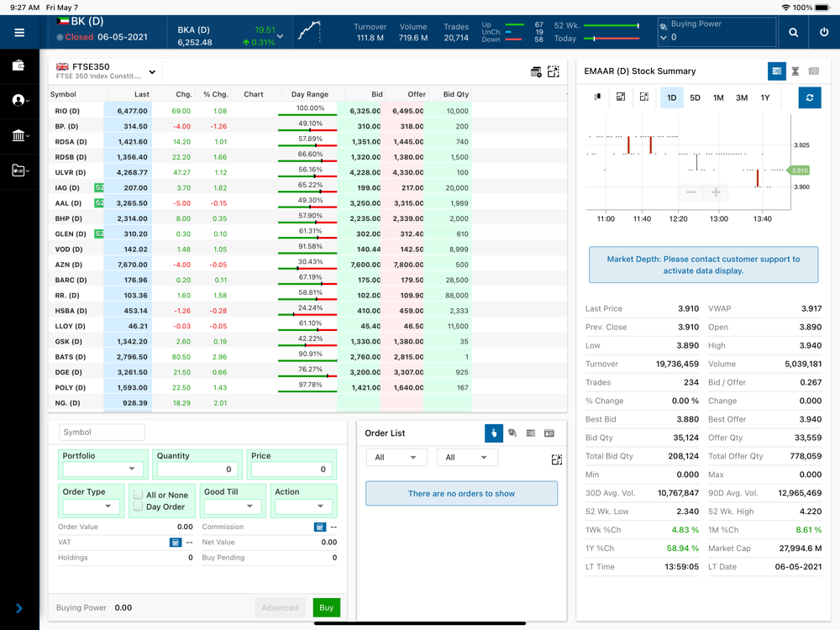The width and height of the screenshot is (840, 630).
Task: Toggle the Day Order checkbox
Action: 138,507
